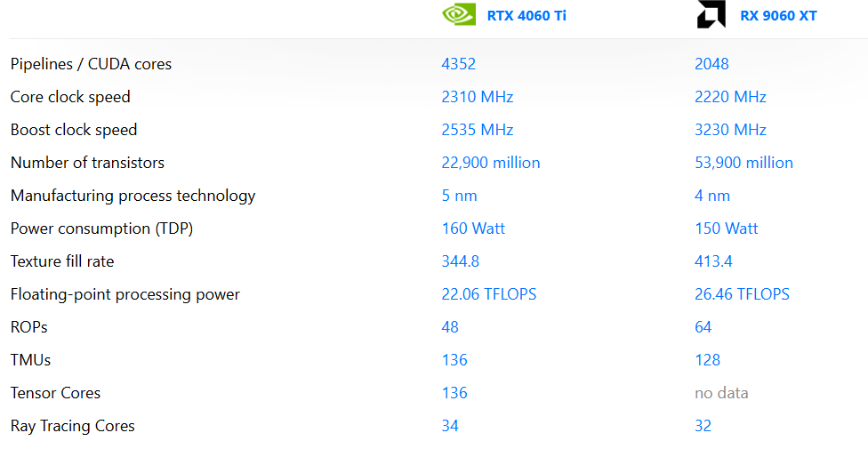
Task: Select RTX 4060 Ti CUDA cores value 4352
Action: (x=458, y=64)
